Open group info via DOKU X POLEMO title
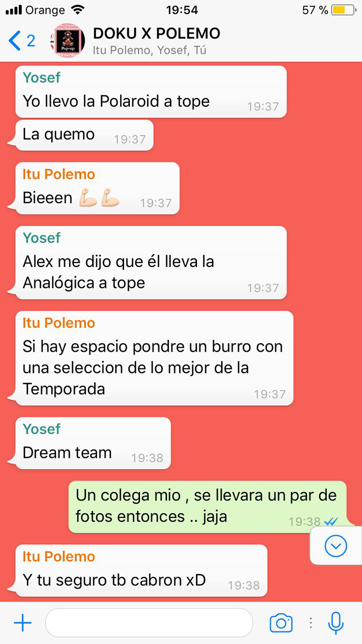Screen dimensions: 362x644 [x=156, y=33]
